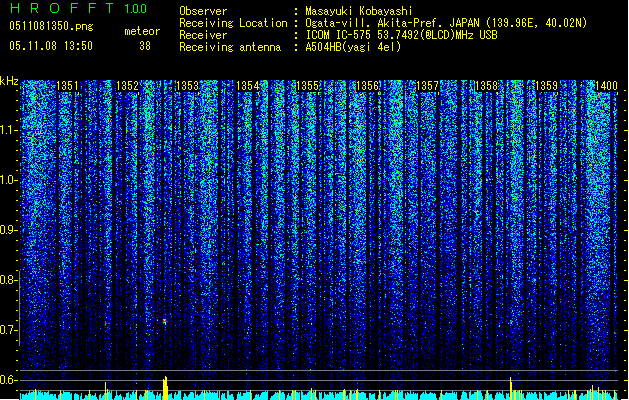Click the 1355 time marker
The width and height of the screenshot is (629, 400).
pos(307,86)
